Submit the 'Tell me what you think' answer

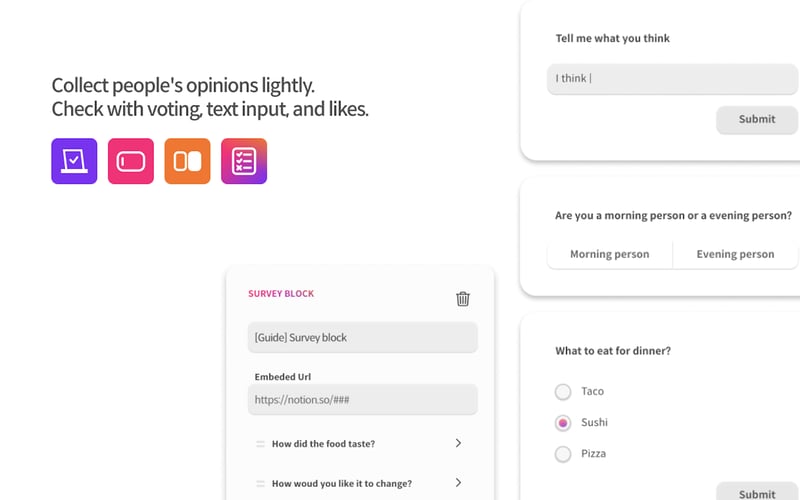(756, 119)
